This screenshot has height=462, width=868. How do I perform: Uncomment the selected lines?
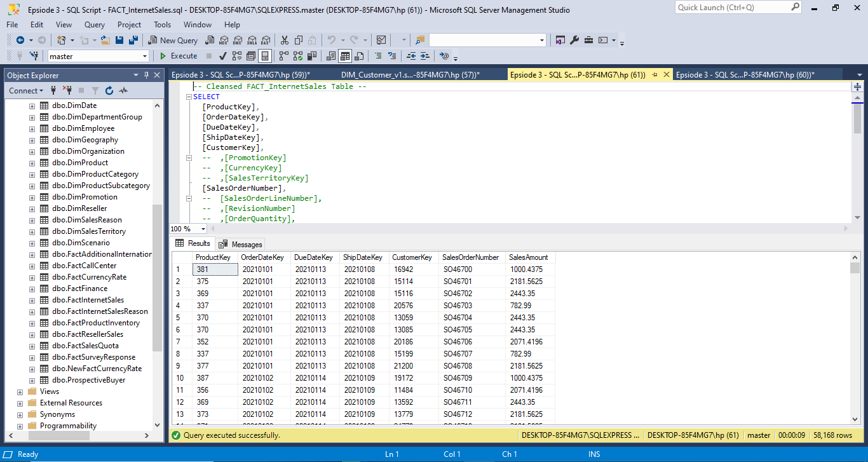tap(392, 56)
